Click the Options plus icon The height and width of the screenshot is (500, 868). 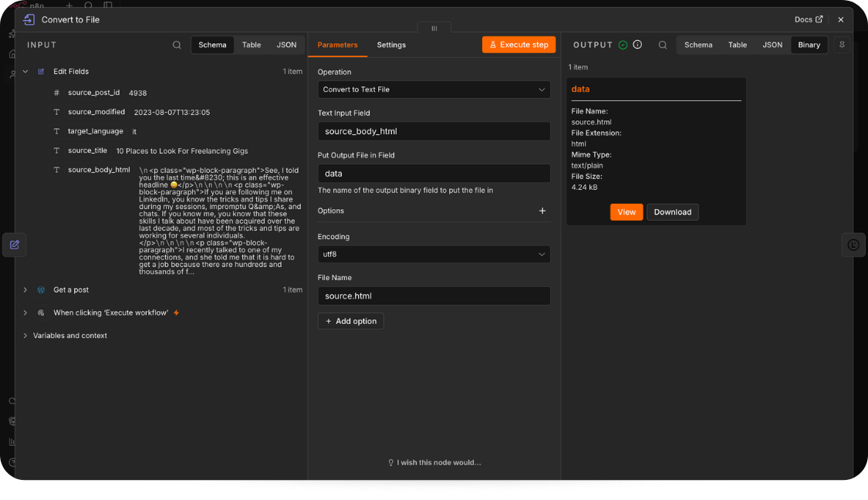542,211
